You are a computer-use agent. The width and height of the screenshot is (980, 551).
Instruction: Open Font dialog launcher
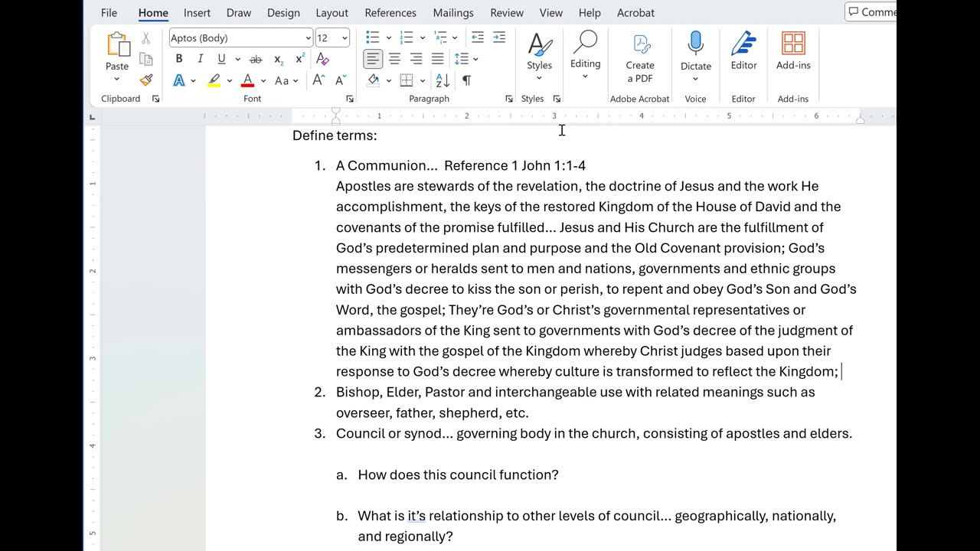(x=350, y=99)
